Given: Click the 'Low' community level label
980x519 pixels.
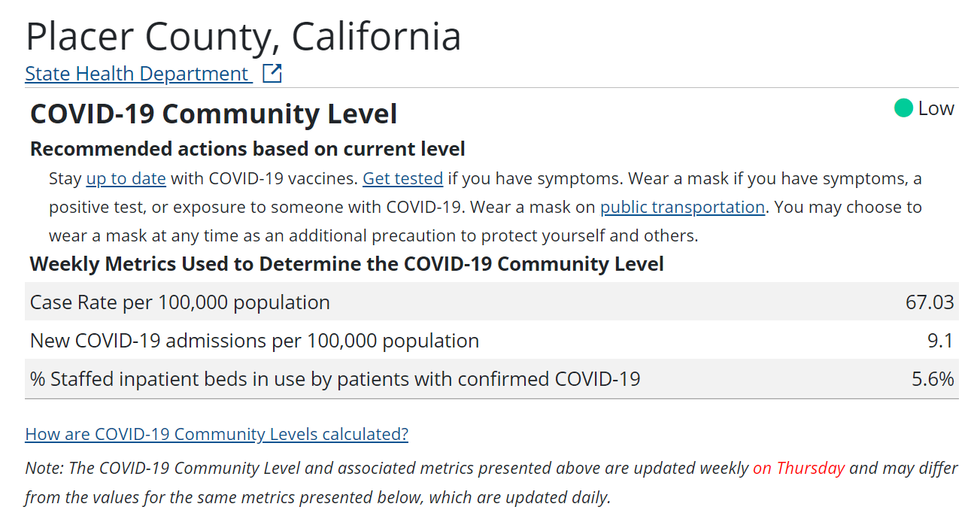Looking at the screenshot, I should pos(936,108).
